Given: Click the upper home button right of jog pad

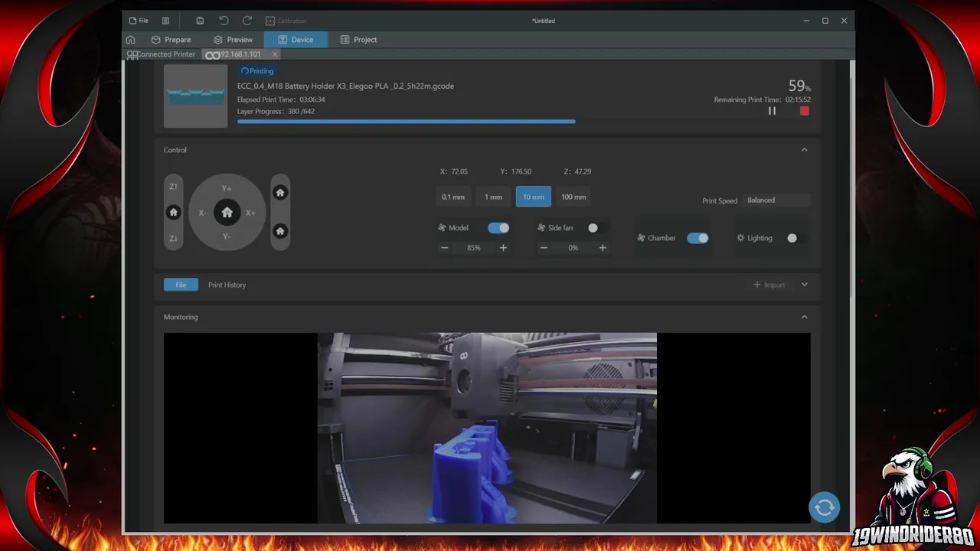Looking at the screenshot, I should coord(280,193).
